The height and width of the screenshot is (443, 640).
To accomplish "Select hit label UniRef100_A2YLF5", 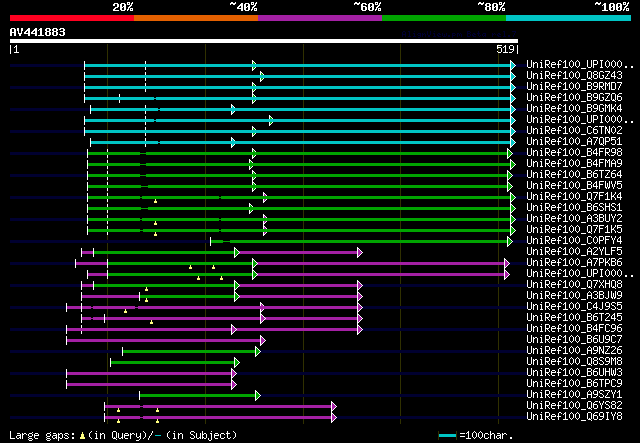I will tap(574, 252).
